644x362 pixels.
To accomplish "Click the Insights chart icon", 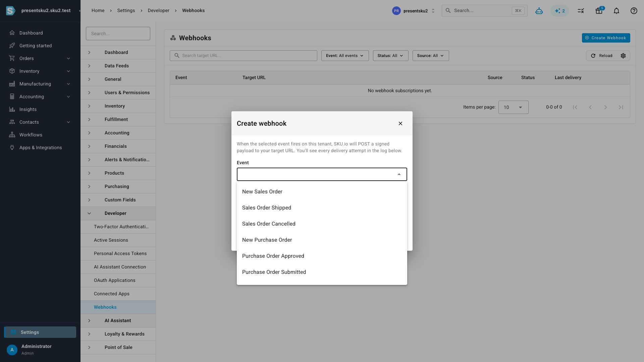I will click(12, 109).
